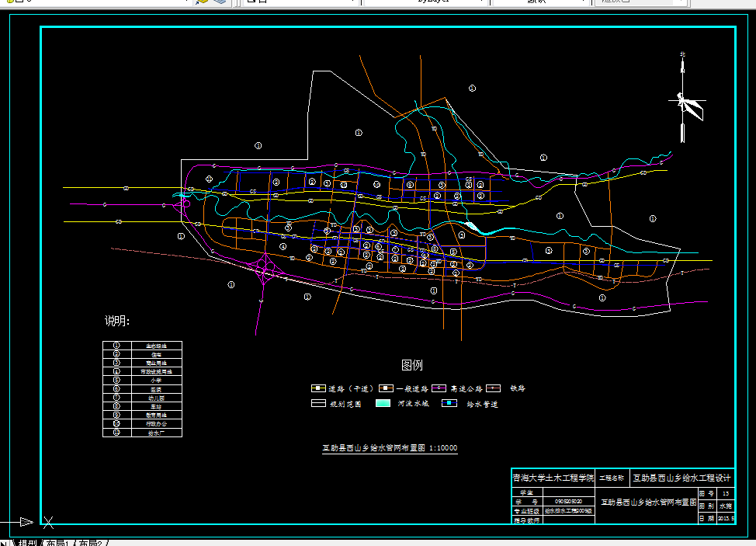Image resolution: width=756 pixels, height=546 pixels.
Task: Select the 道路（干道）legend label
Action: coord(351,389)
